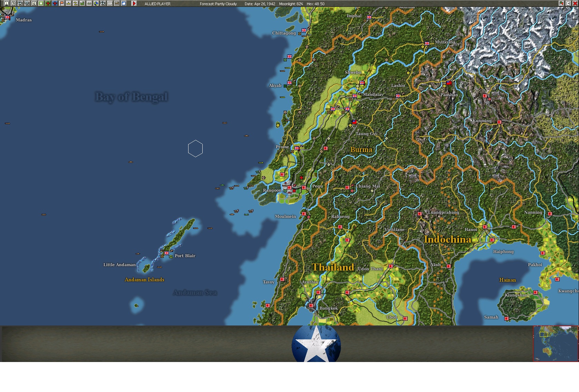Viewport: 579px width, 392px height.
Task: Select the British flag at Akyab
Action: click(x=289, y=83)
